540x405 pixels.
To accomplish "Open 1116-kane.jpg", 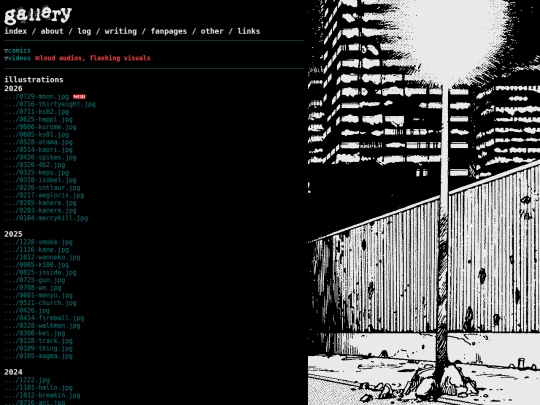I will (x=37, y=250).
